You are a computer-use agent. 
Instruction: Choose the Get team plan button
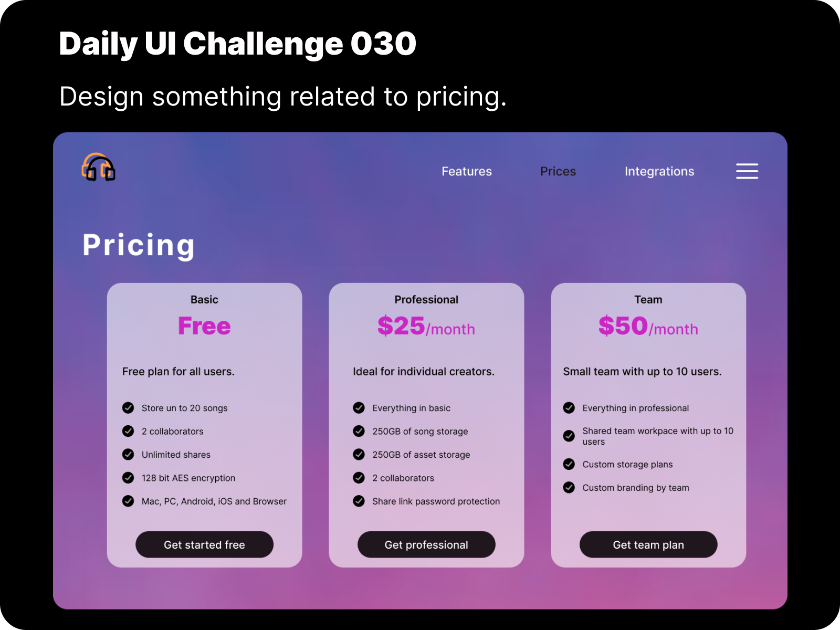click(648, 544)
